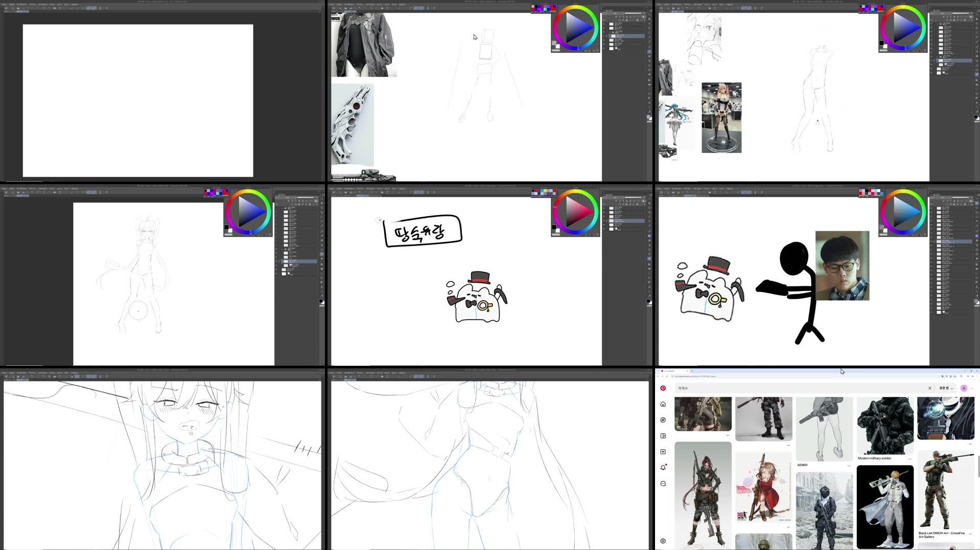Open the brush size dropdown in the toolbar
Viewport: 980px width, 550px height.
click(x=421, y=8)
